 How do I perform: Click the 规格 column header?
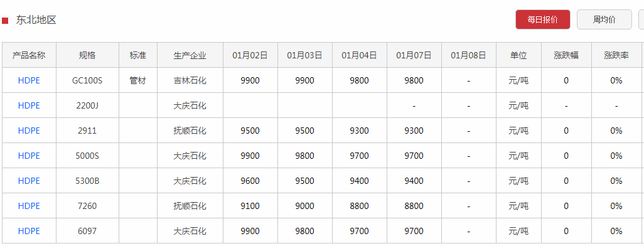click(87, 55)
